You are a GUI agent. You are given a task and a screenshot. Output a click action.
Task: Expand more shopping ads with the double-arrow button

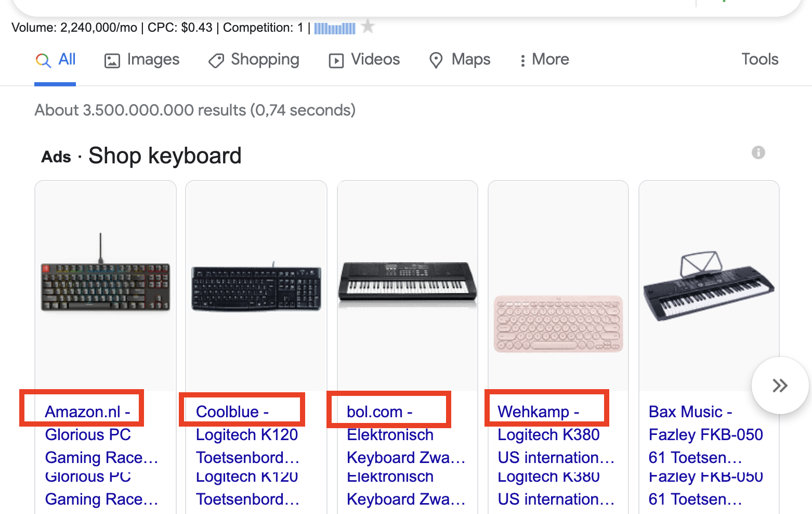(x=779, y=385)
